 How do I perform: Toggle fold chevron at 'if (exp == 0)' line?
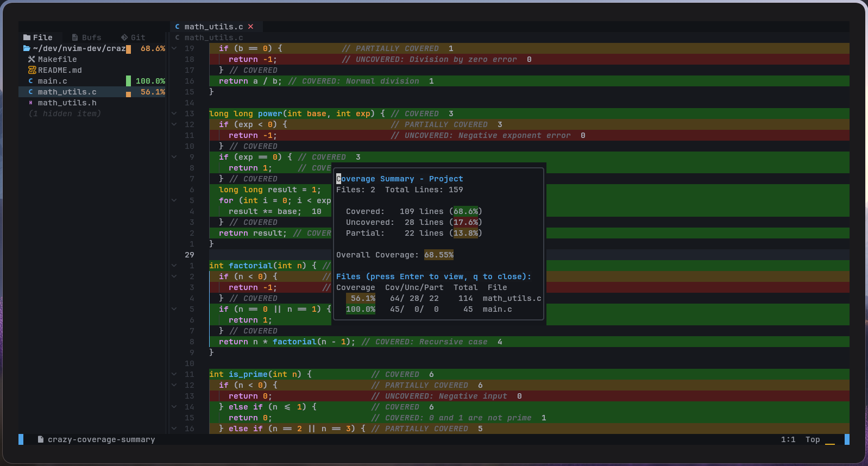click(174, 157)
